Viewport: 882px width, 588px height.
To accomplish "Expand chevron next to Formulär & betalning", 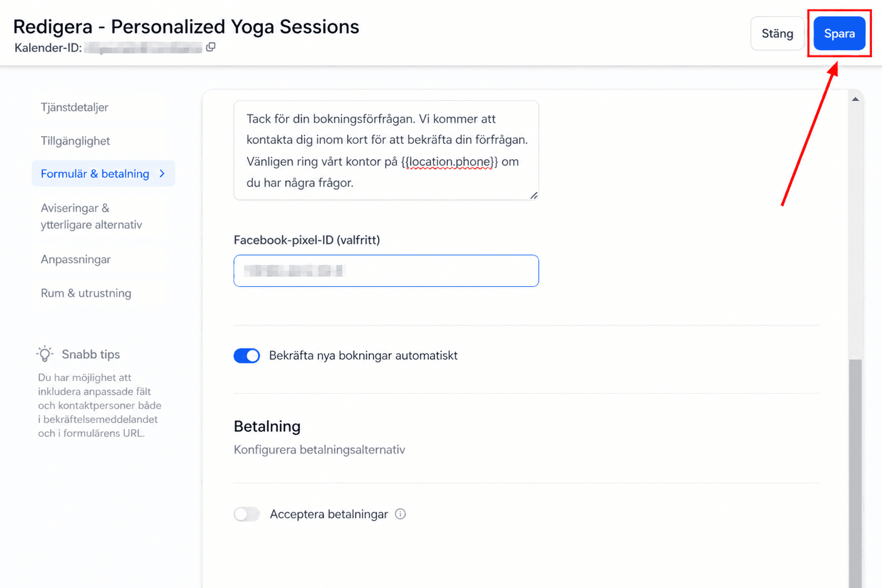I will tap(162, 174).
